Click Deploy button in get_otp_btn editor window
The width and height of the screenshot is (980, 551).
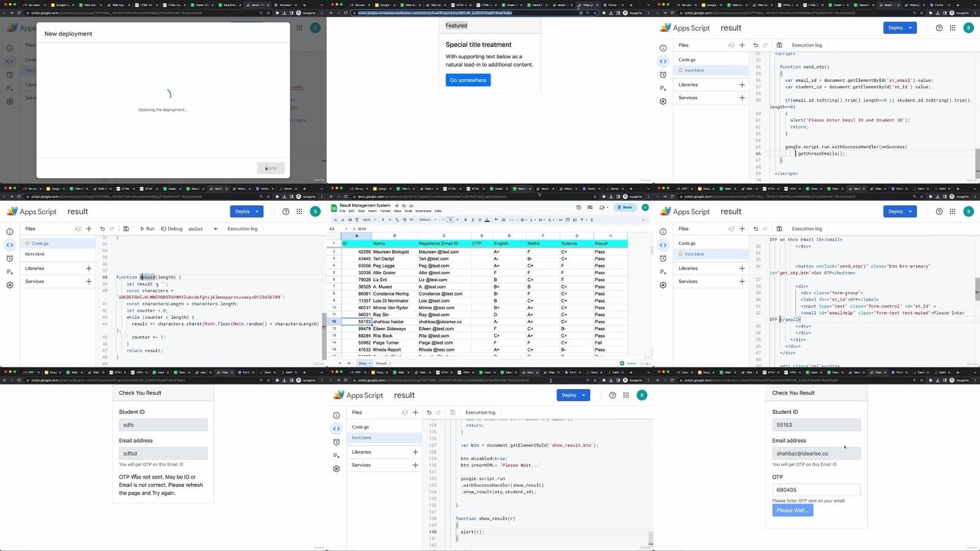pyautogui.click(x=895, y=211)
